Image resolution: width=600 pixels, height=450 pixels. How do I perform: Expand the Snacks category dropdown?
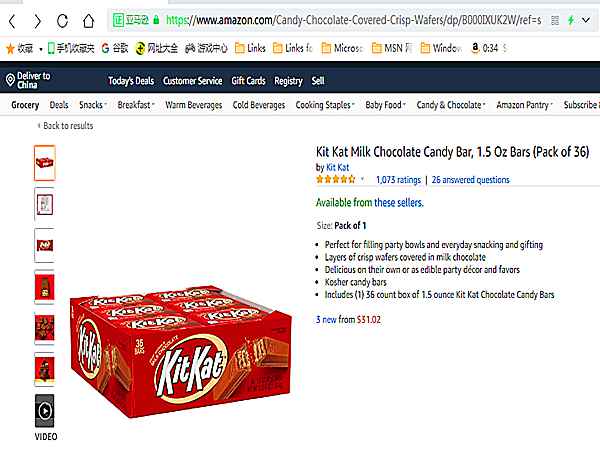(x=93, y=105)
